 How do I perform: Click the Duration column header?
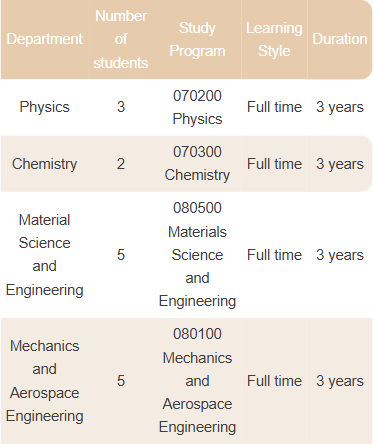pyautogui.click(x=340, y=39)
